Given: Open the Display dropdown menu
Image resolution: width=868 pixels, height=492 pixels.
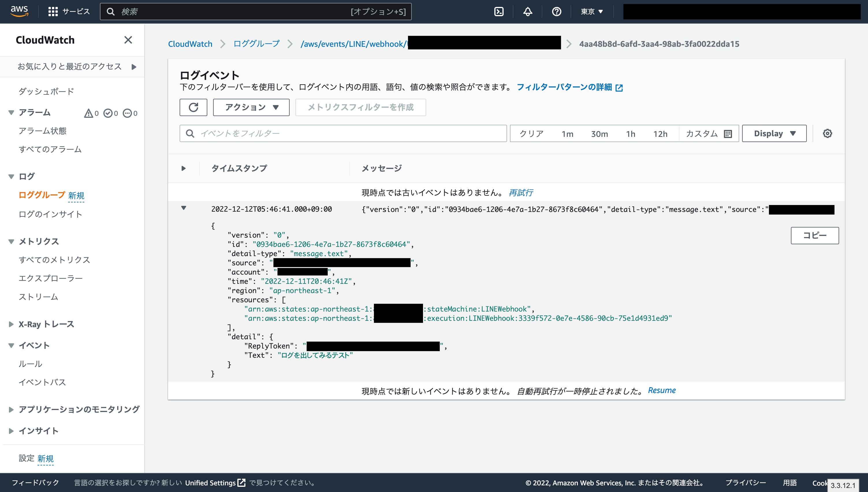Looking at the screenshot, I should 774,133.
